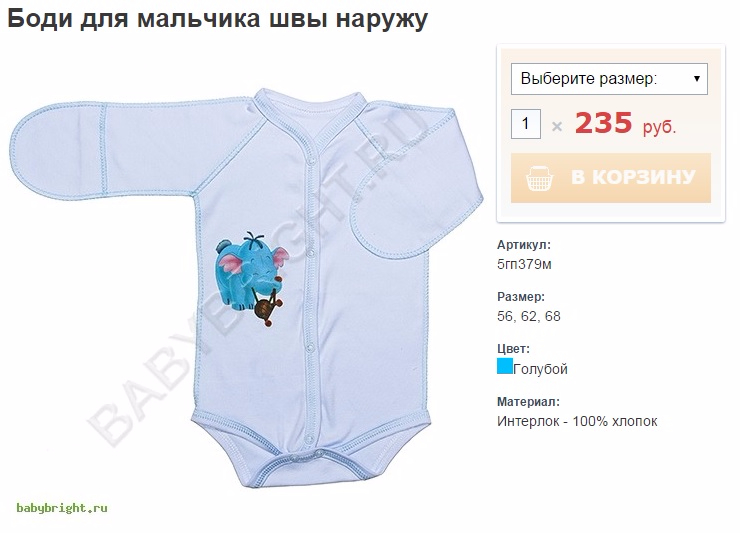Click the light blue color swatch

(505, 366)
